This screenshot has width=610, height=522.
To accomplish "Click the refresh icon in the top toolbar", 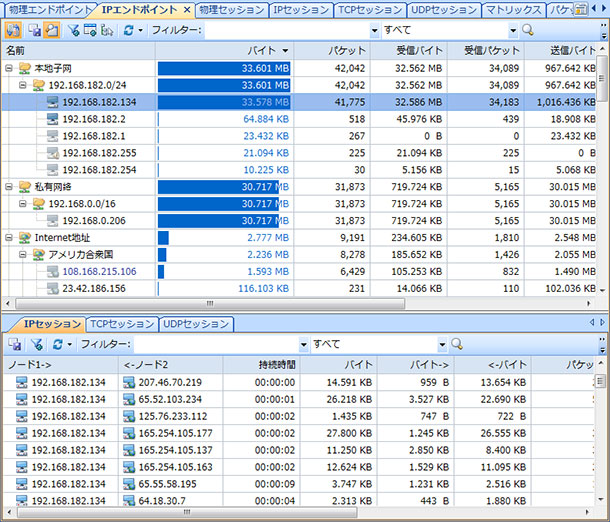I will [x=128, y=30].
